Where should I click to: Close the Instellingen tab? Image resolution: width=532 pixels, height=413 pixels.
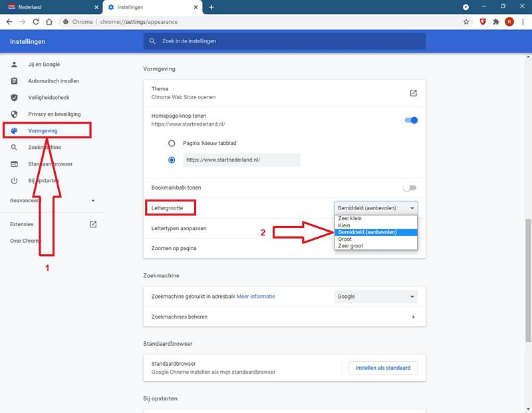coord(196,7)
